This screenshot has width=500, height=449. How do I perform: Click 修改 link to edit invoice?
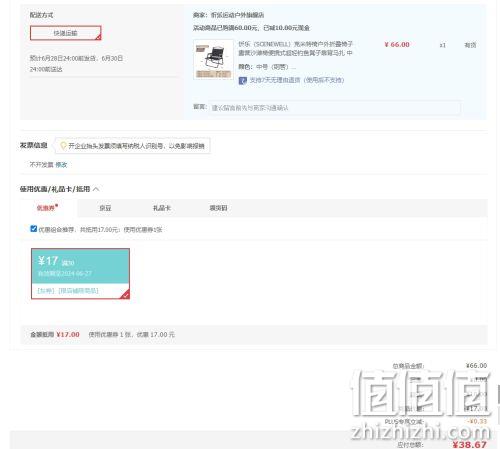point(61,165)
